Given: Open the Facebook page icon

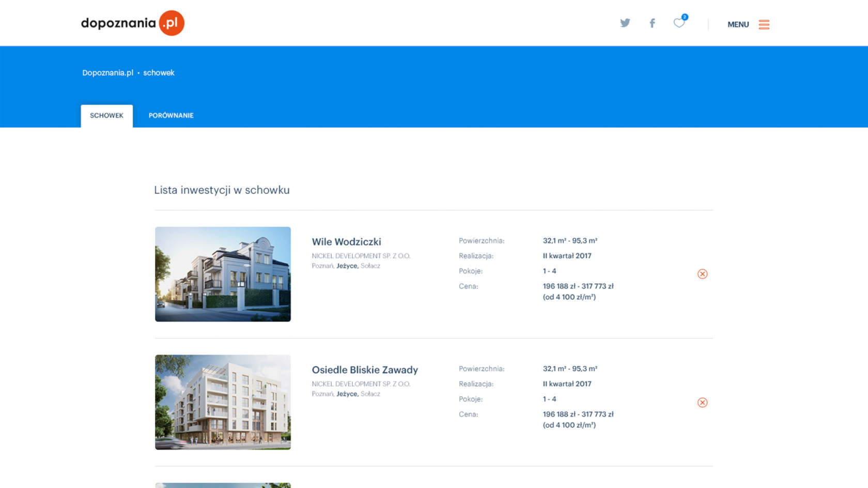Looking at the screenshot, I should 652,23.
